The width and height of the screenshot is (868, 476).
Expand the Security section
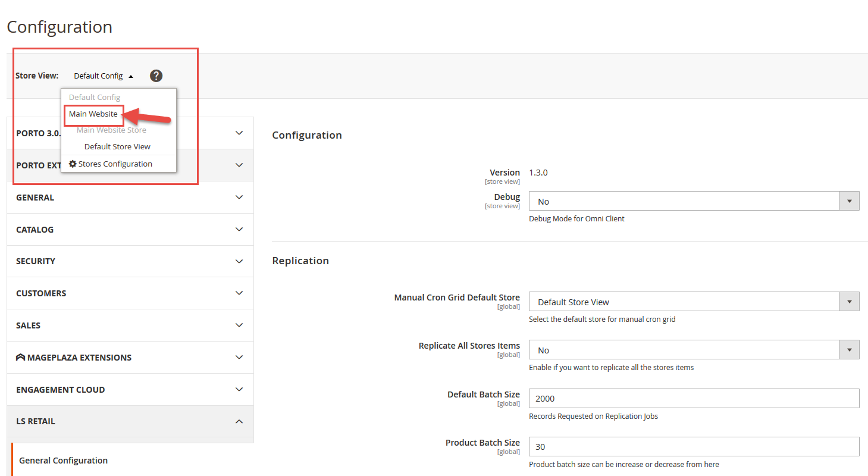coord(130,261)
